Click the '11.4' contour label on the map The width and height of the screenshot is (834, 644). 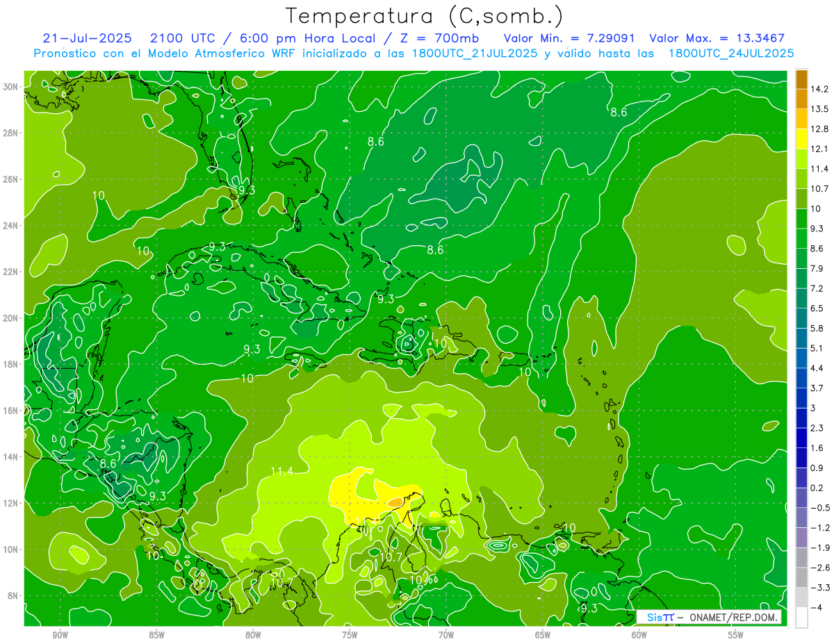281,472
